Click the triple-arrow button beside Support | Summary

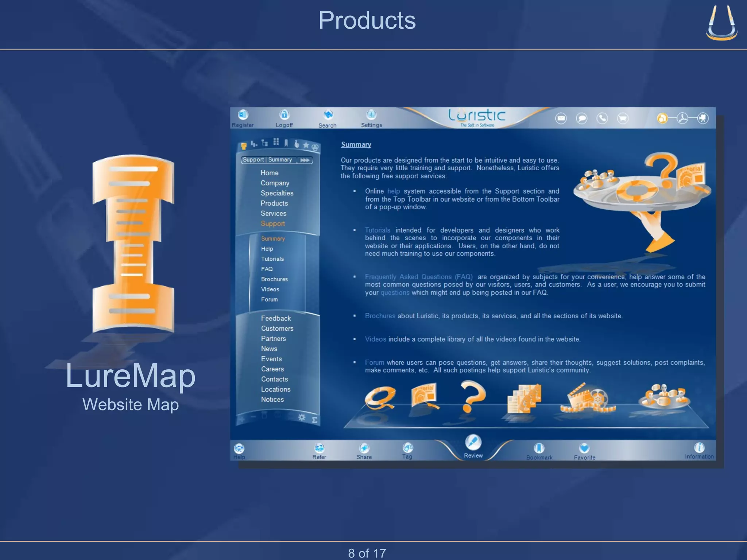(305, 160)
